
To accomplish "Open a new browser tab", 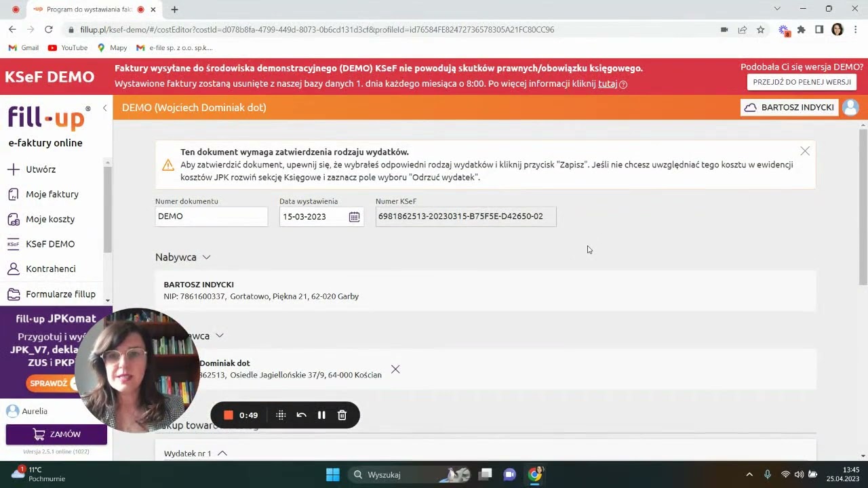I will pos(174,9).
